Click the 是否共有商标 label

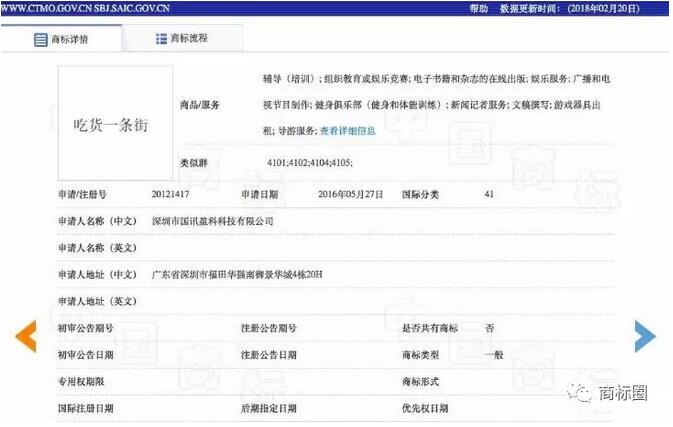(x=430, y=328)
